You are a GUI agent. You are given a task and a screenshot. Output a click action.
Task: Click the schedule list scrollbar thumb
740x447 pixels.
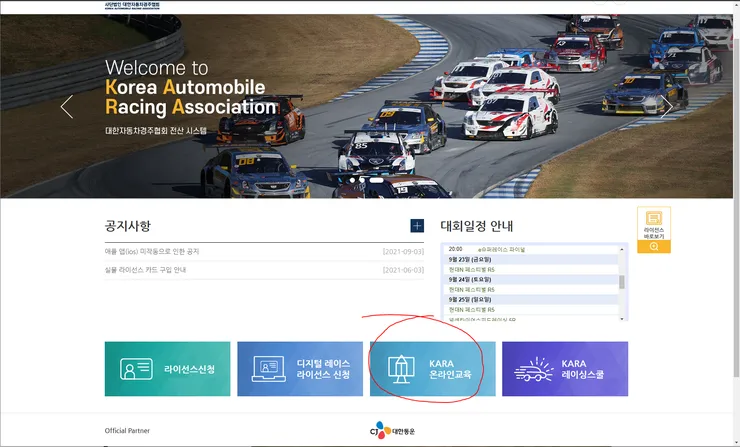[x=622, y=282]
